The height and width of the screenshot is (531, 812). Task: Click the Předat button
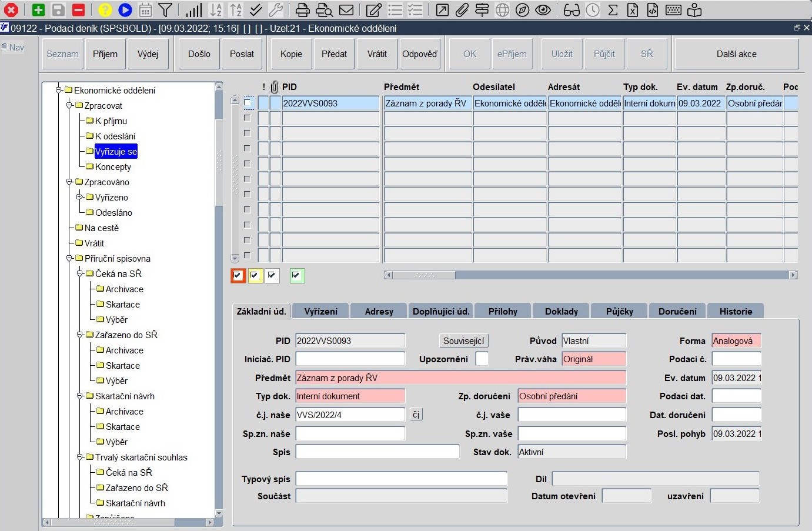334,54
